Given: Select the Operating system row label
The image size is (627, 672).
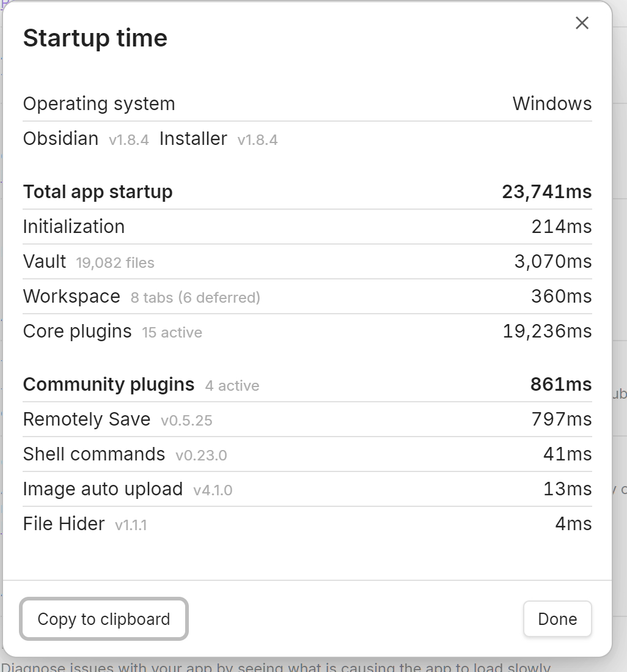Looking at the screenshot, I should (x=99, y=104).
